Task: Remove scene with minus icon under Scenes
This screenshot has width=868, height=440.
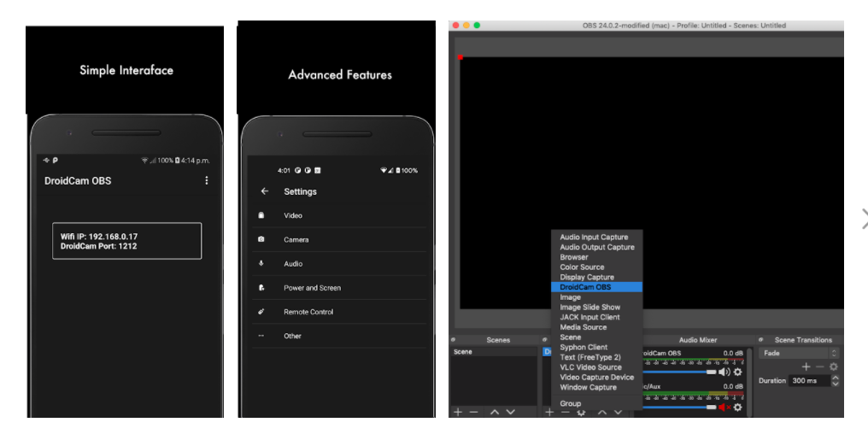Action: point(474,412)
